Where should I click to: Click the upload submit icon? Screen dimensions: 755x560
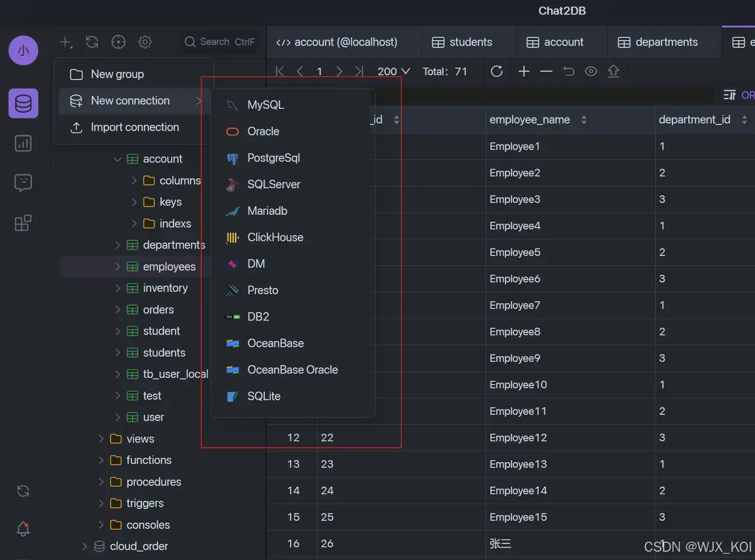pos(613,71)
